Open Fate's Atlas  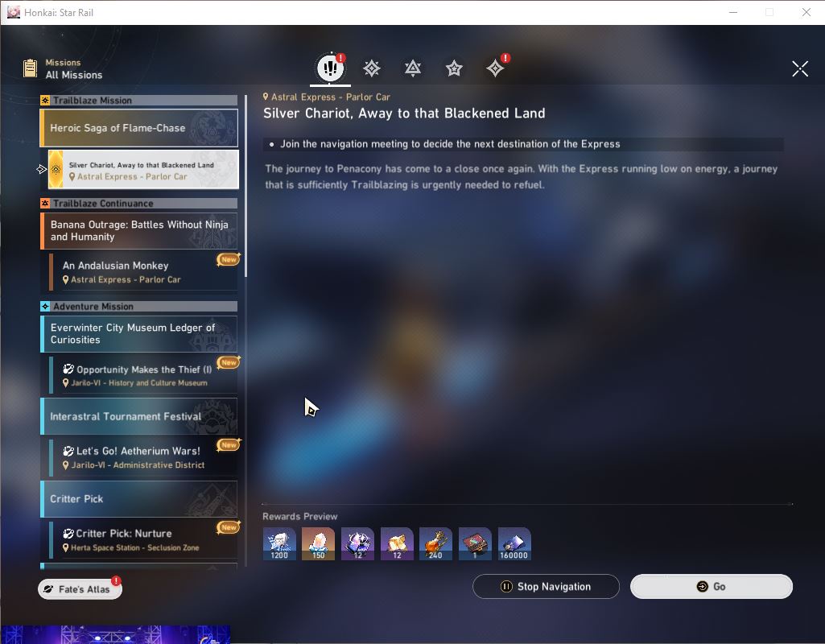click(80, 588)
